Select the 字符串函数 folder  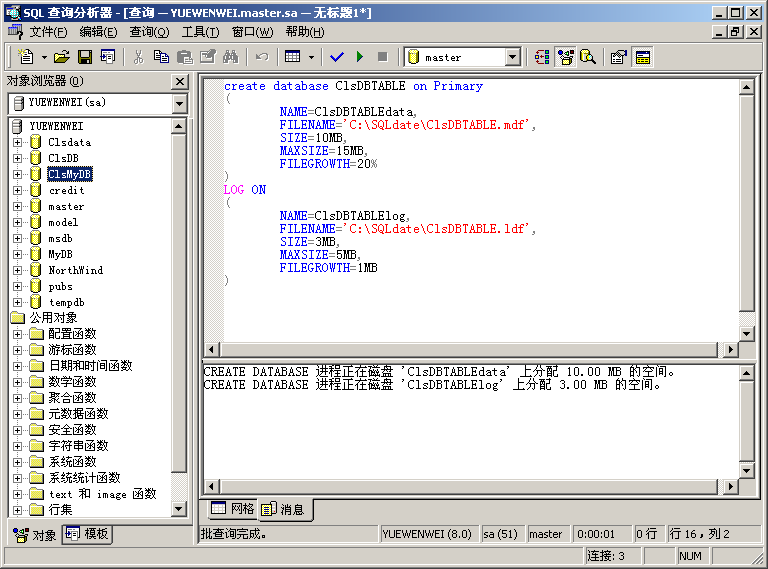point(78,446)
